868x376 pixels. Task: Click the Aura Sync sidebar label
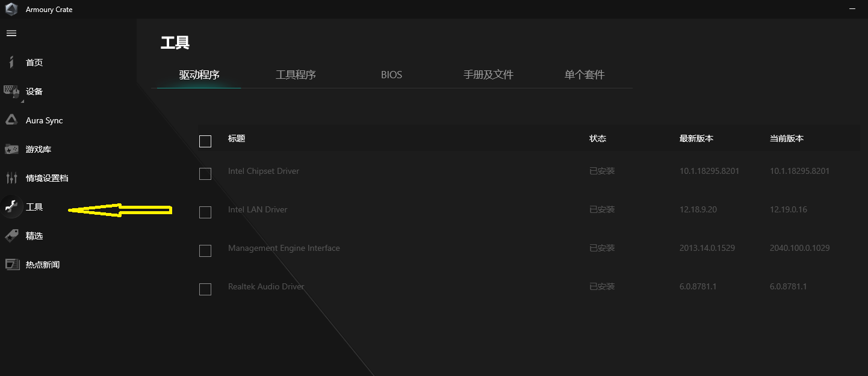point(45,120)
